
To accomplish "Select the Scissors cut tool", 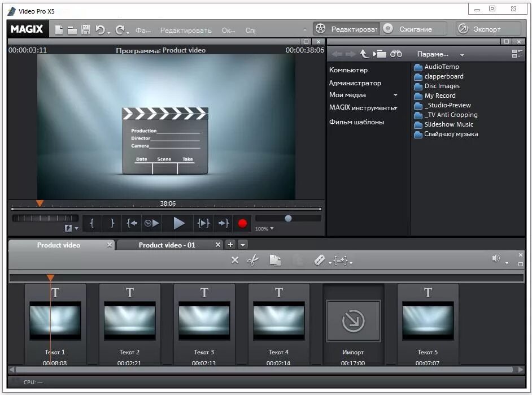I will click(x=253, y=260).
